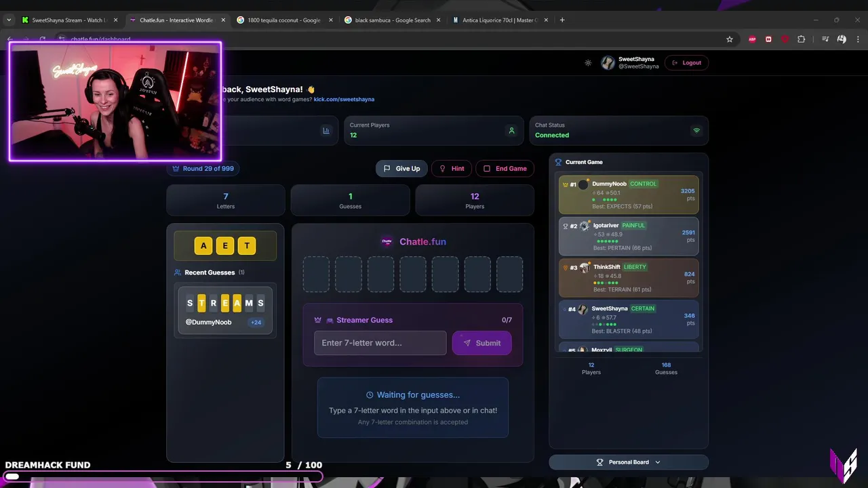Click the yellow letter E tile

click(225, 246)
